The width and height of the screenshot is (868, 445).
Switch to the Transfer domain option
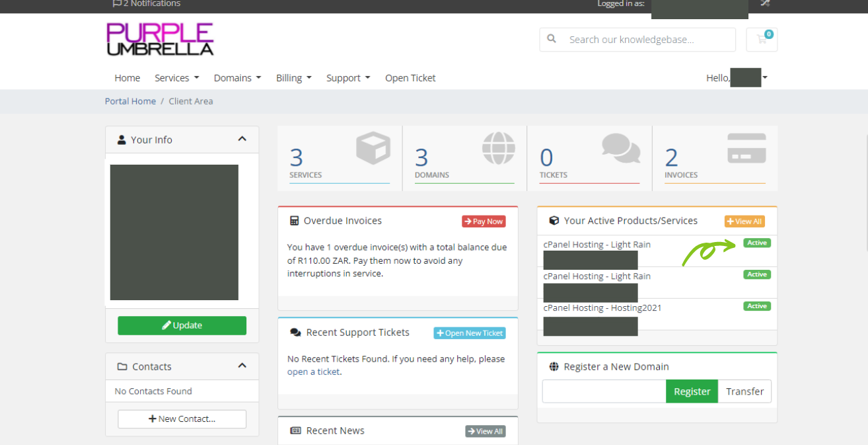pos(744,391)
